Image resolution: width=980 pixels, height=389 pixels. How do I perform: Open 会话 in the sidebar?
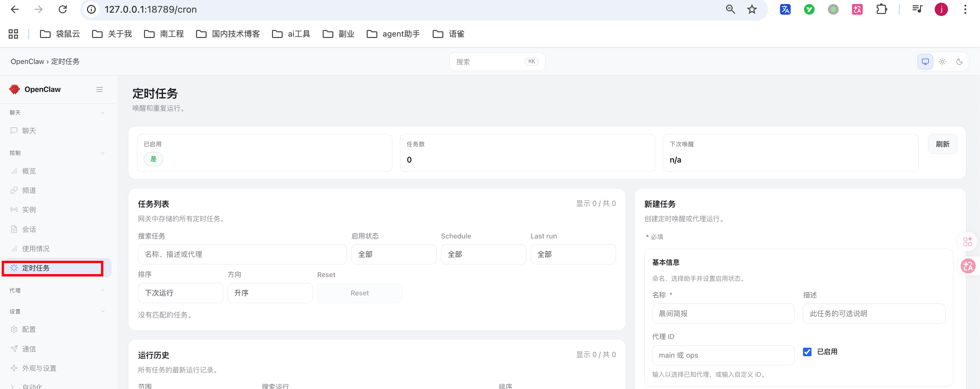tap(57, 229)
